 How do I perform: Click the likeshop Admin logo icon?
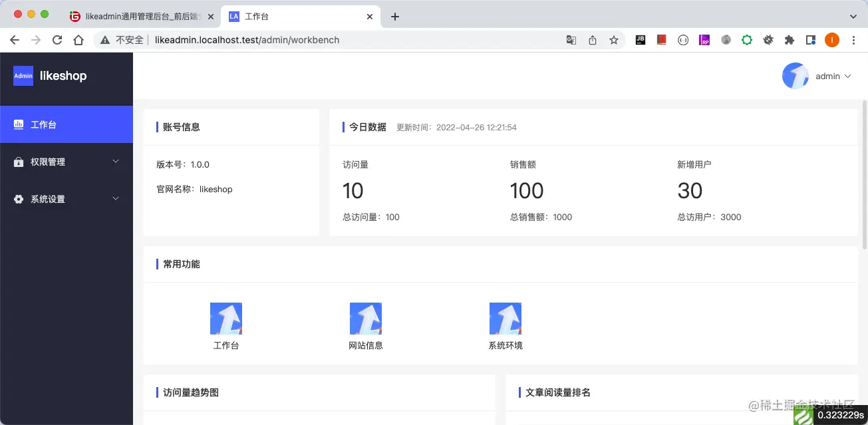23,76
